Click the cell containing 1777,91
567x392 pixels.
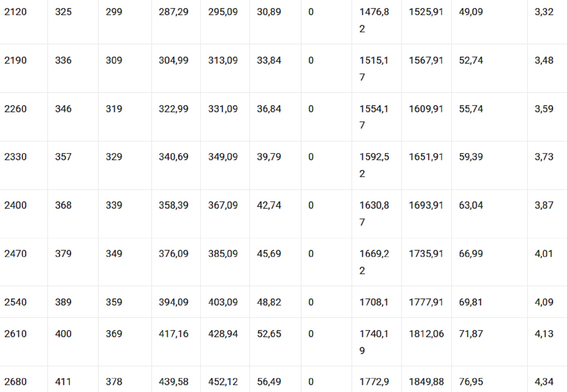pyautogui.click(x=426, y=302)
